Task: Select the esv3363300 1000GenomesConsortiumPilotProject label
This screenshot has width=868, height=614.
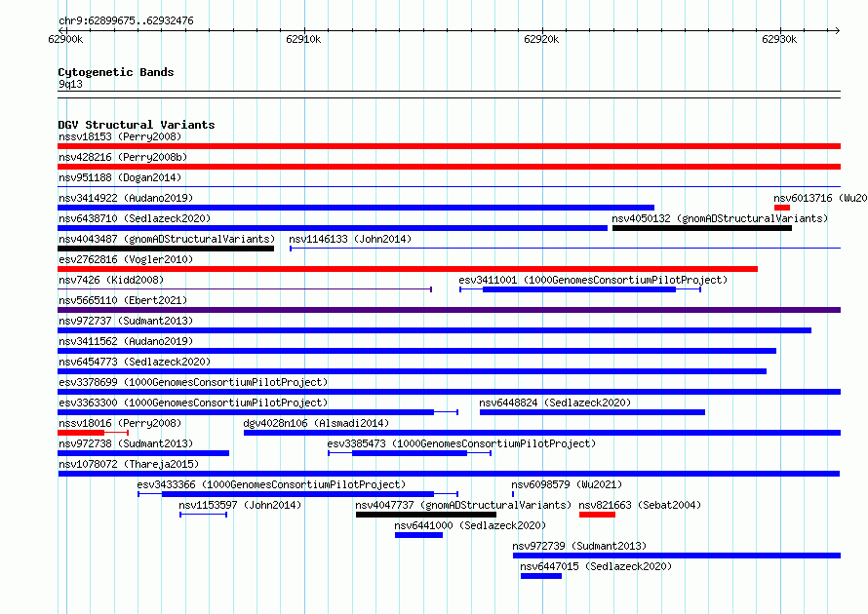Action: click(x=193, y=403)
